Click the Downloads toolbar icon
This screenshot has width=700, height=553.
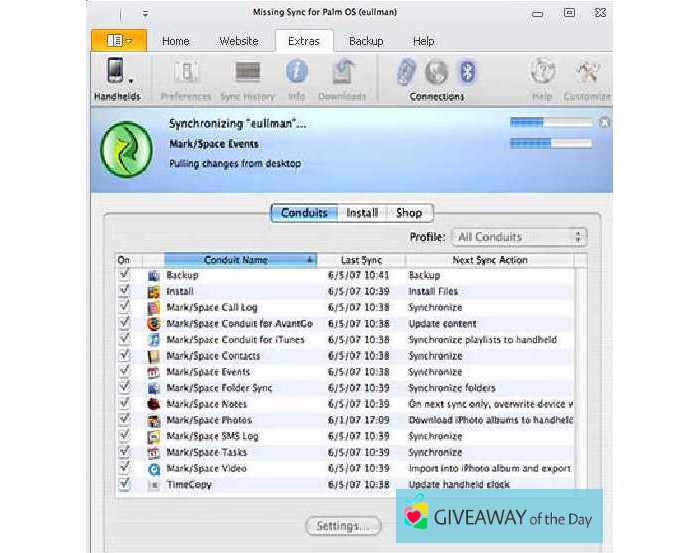click(x=342, y=73)
